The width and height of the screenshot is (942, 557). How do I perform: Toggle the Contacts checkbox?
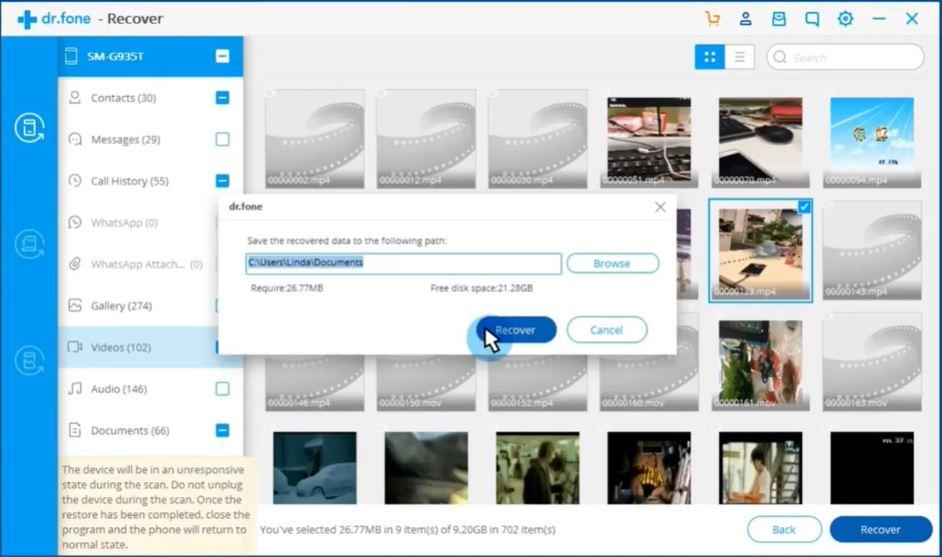222,97
